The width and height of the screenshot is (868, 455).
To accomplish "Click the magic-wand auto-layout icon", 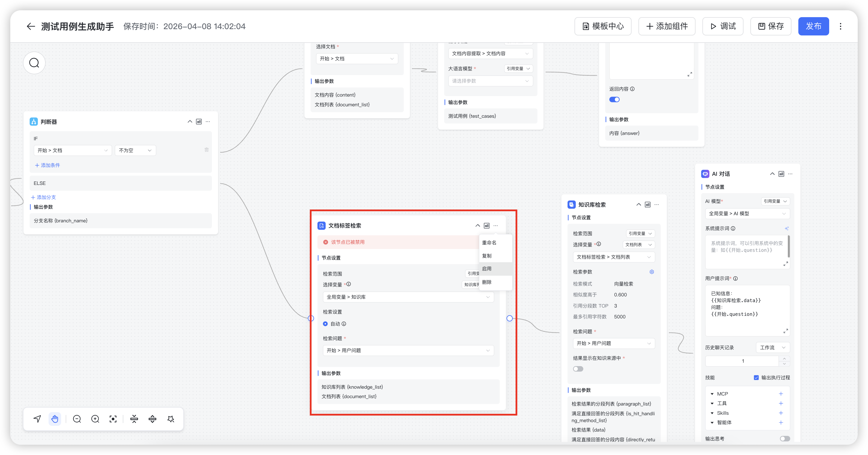I will [x=171, y=419].
